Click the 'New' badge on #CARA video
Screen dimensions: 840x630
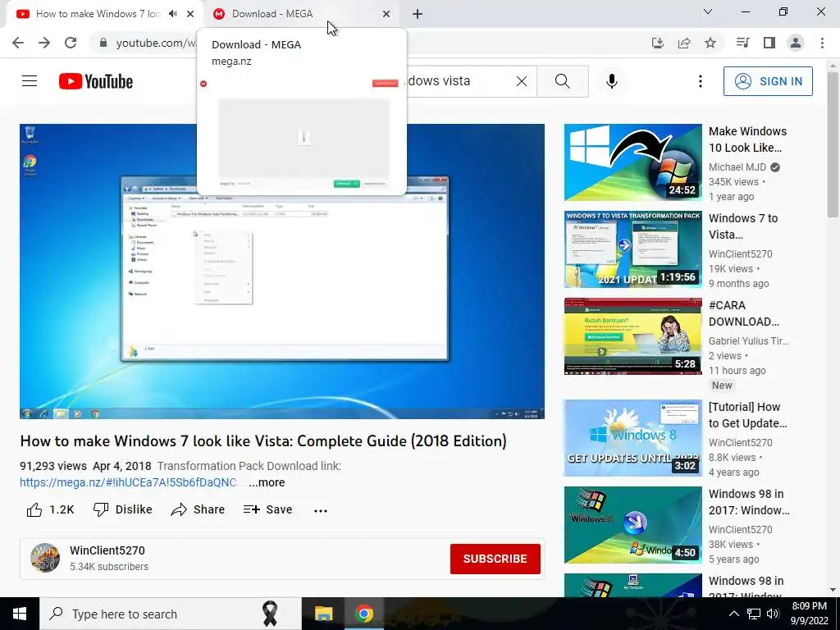[x=722, y=386]
